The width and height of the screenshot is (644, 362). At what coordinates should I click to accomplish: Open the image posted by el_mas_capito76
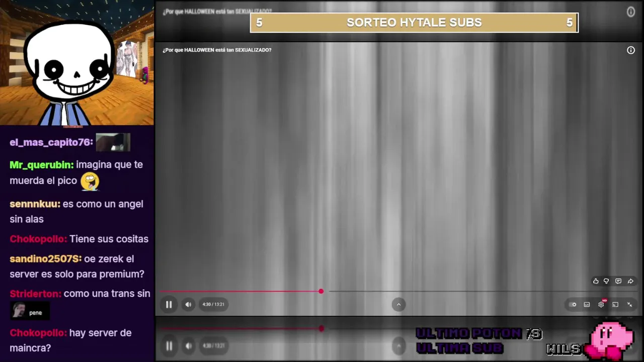[113, 142]
